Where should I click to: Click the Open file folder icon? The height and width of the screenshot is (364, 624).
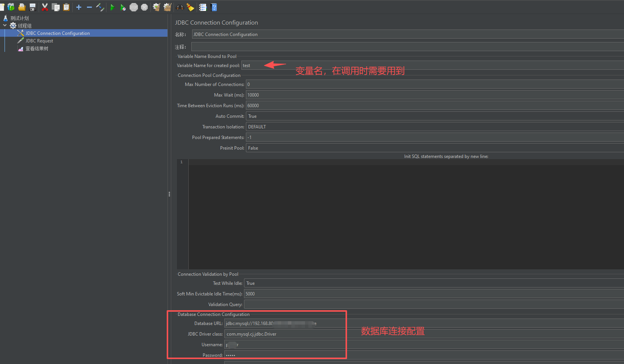click(22, 7)
